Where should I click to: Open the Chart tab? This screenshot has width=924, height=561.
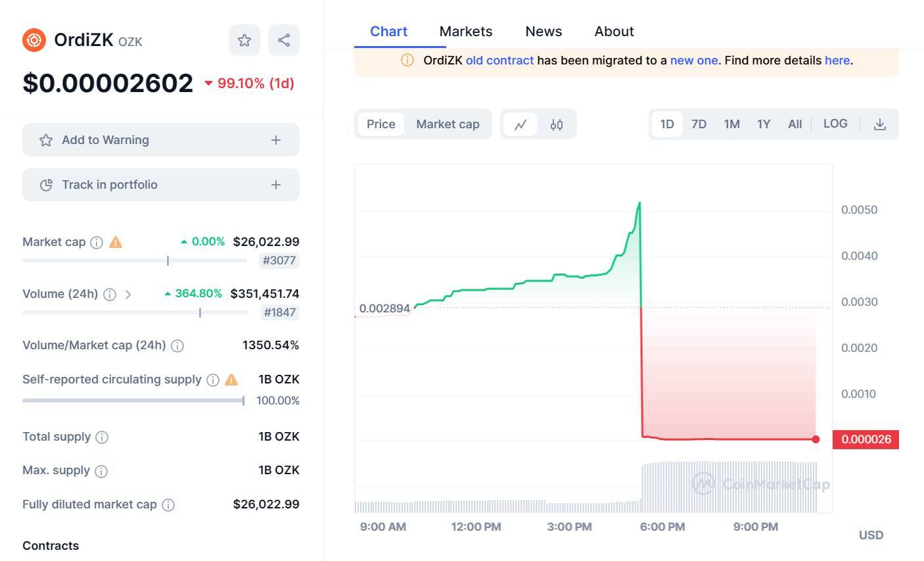pyautogui.click(x=388, y=32)
